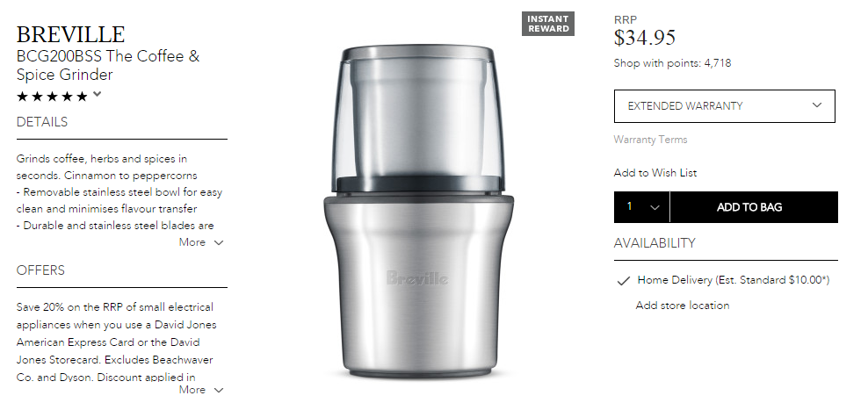Click the quantity chevron arrow

pos(655,207)
